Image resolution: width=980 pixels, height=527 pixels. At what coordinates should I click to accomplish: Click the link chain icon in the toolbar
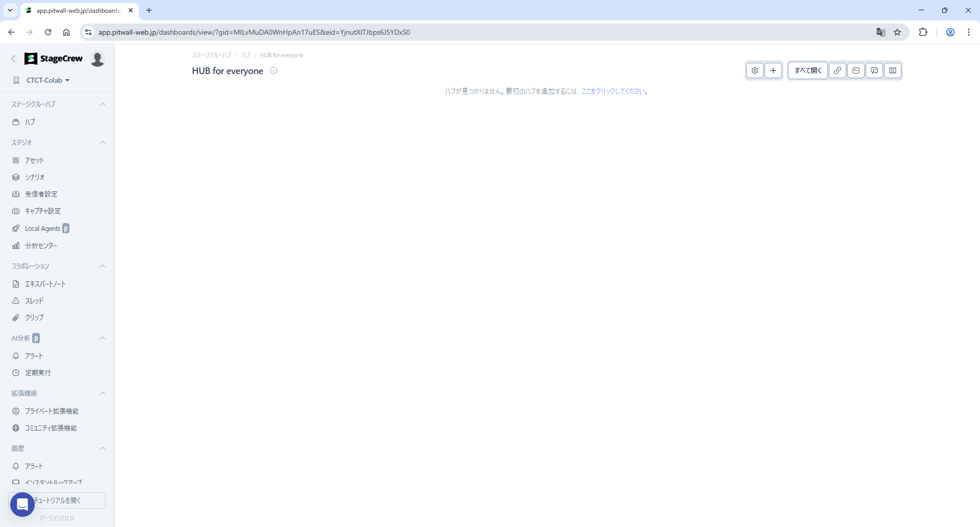tap(838, 70)
